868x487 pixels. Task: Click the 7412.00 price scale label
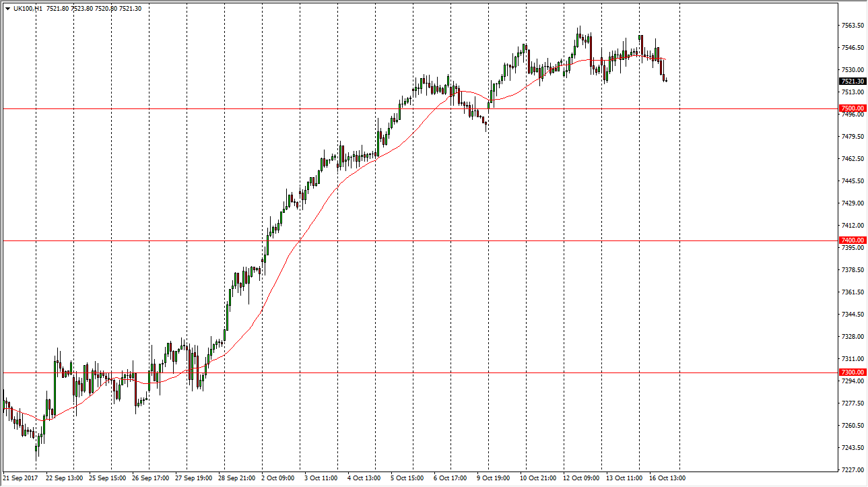click(x=852, y=226)
